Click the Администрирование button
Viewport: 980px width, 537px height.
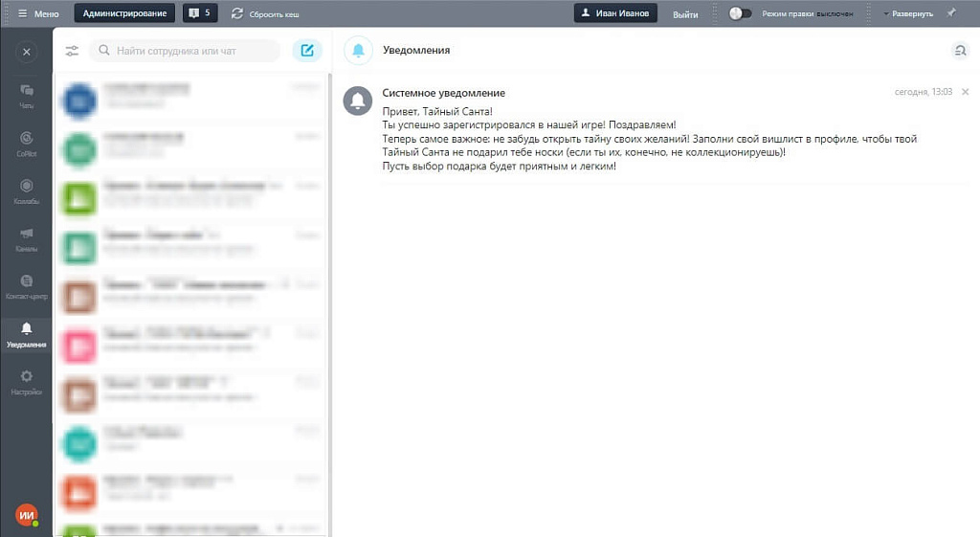125,13
